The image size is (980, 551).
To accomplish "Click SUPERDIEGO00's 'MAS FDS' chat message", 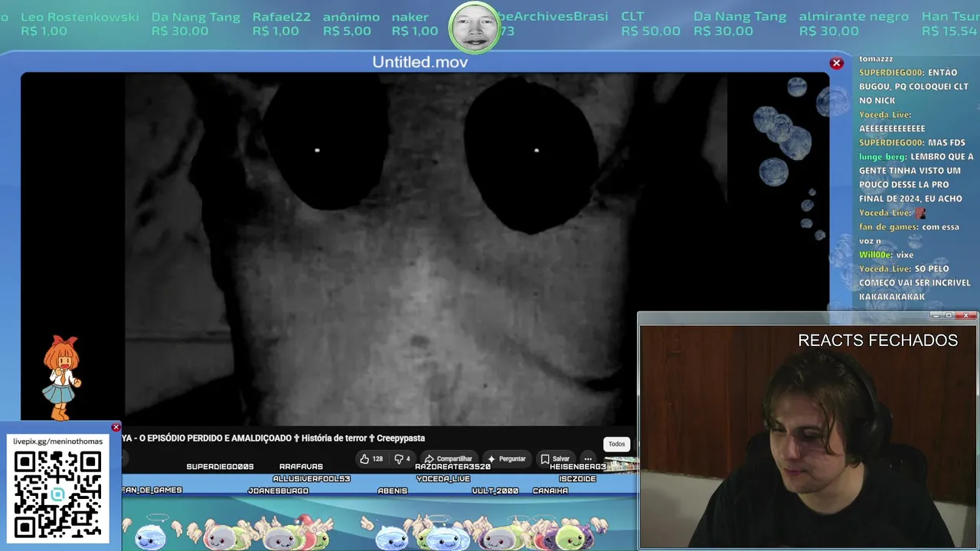I will tap(912, 142).
